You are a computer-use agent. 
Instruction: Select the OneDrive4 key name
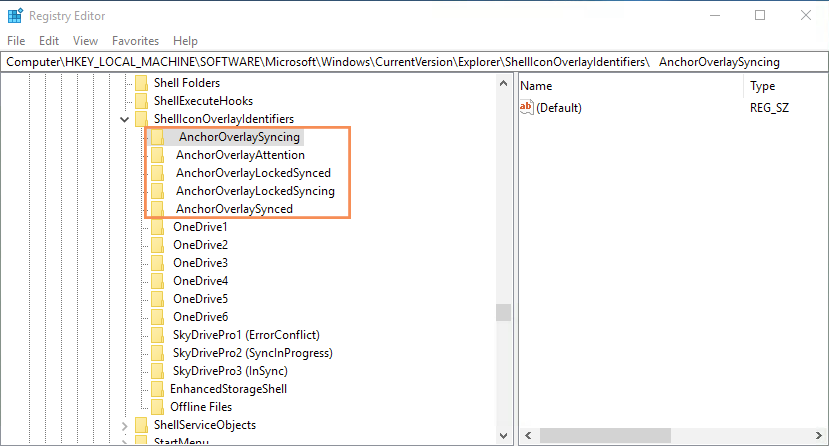point(200,281)
